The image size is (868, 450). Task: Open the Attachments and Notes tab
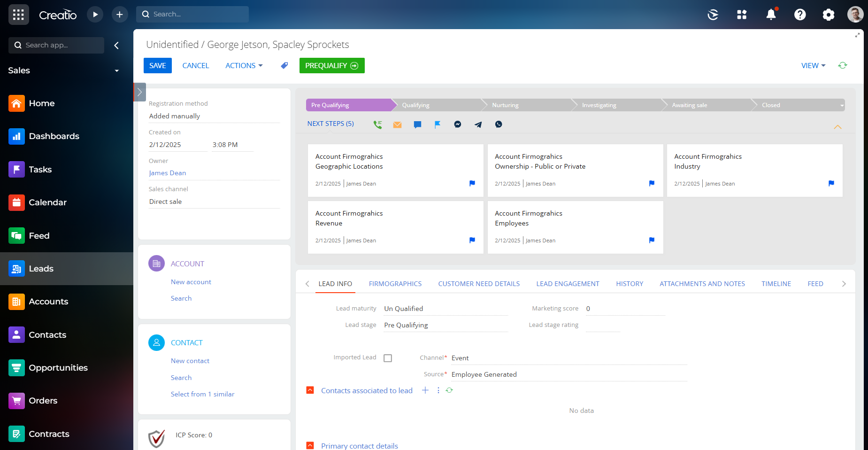(702, 284)
